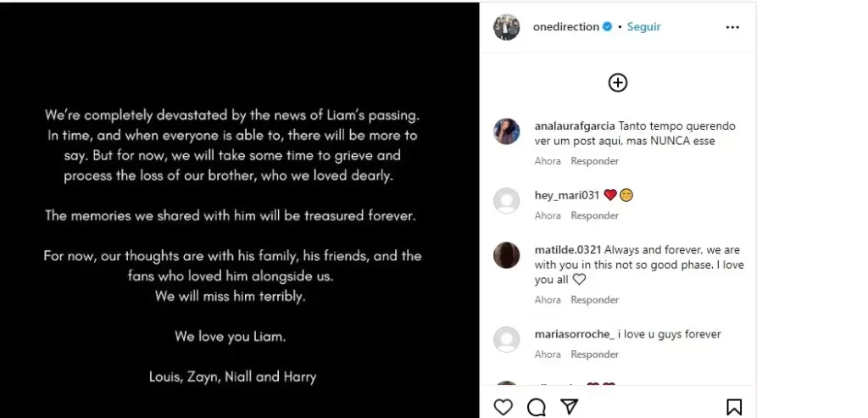
Task: Open the three-dot more options menu
Action: pos(732,27)
